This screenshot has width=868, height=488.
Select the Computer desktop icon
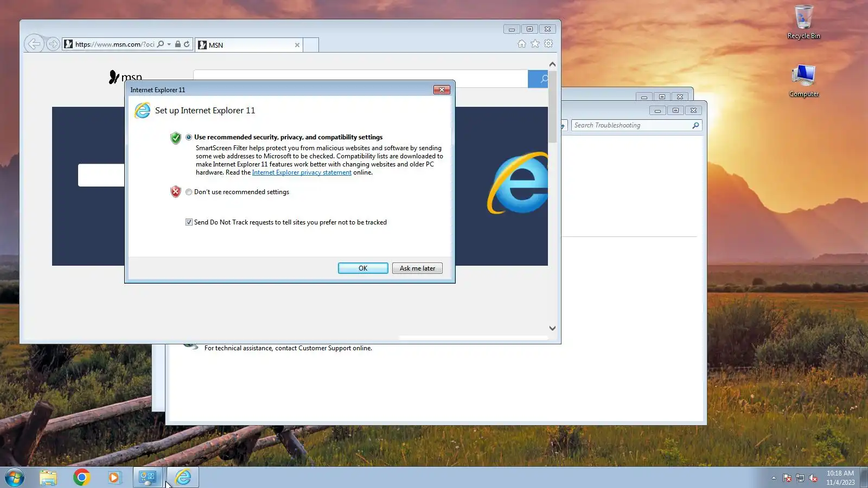point(803,80)
